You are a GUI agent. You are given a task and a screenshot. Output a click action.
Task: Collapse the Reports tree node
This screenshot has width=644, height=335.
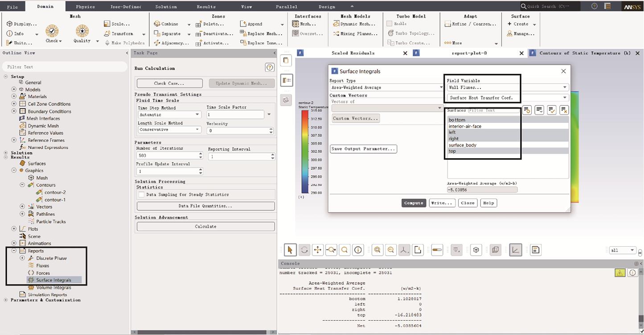(x=14, y=251)
